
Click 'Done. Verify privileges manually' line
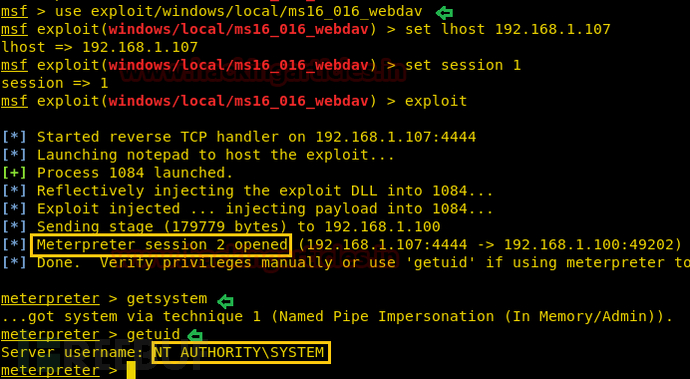[363, 263]
